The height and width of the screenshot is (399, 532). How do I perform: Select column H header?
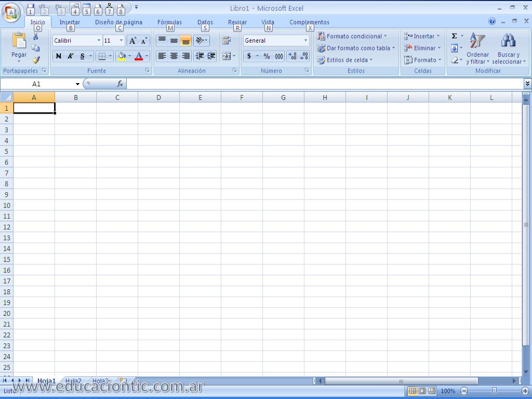[x=325, y=97]
